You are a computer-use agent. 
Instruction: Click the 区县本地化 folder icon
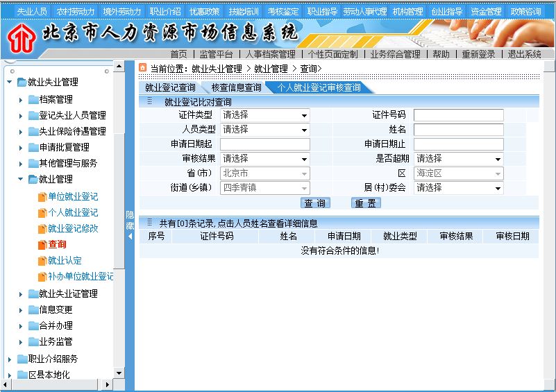point(22,375)
